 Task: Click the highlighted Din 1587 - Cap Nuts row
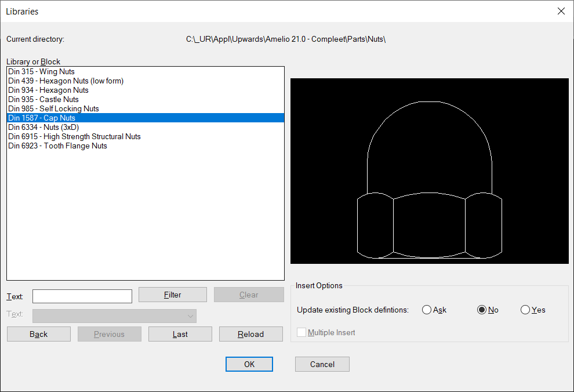(x=146, y=118)
